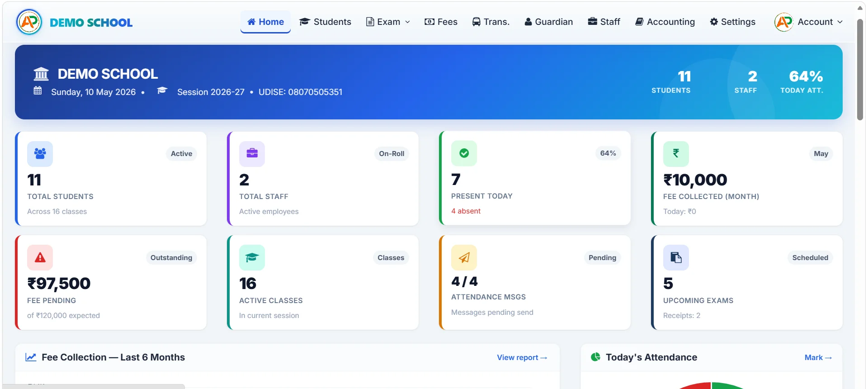Click the warning triangle icon on Fee Pending card
The image size is (868, 389).
coord(40,257)
